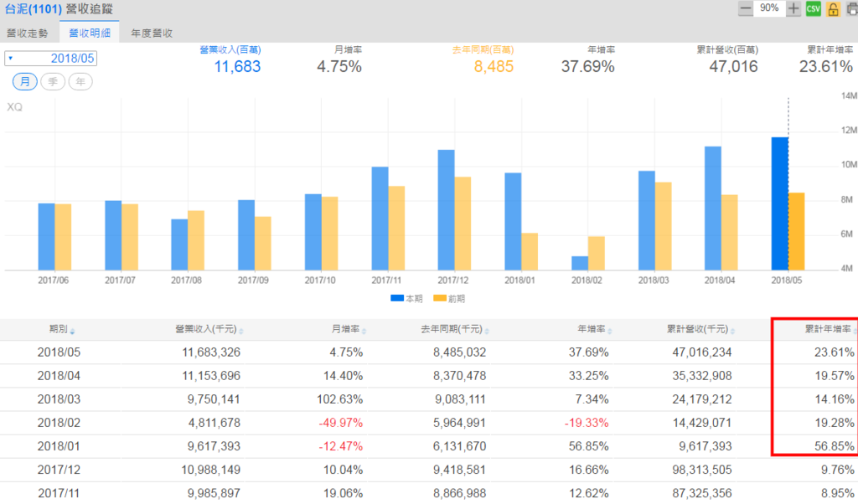The height and width of the screenshot is (504, 858).
Task: Sort table by 期別 column sort icon
Action: click(72, 332)
